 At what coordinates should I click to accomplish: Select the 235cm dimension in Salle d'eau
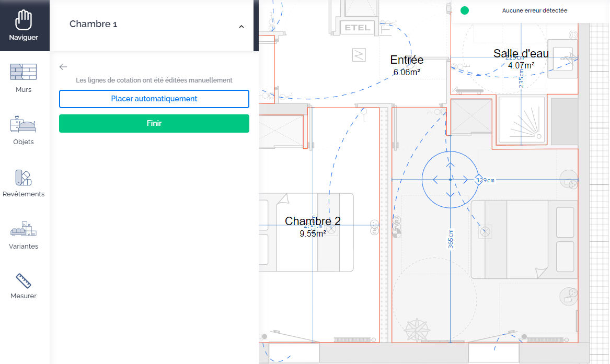point(521,78)
